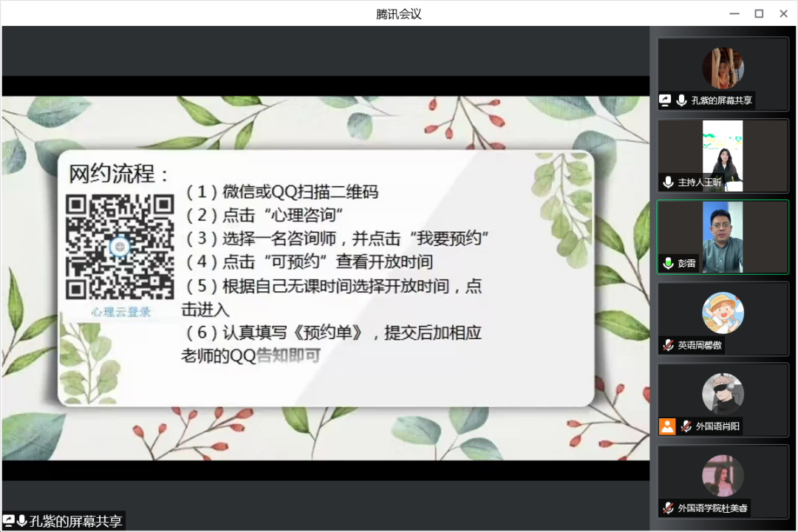
Task: Click screen share icon on 孔紫's participant tile
Action: (665, 100)
